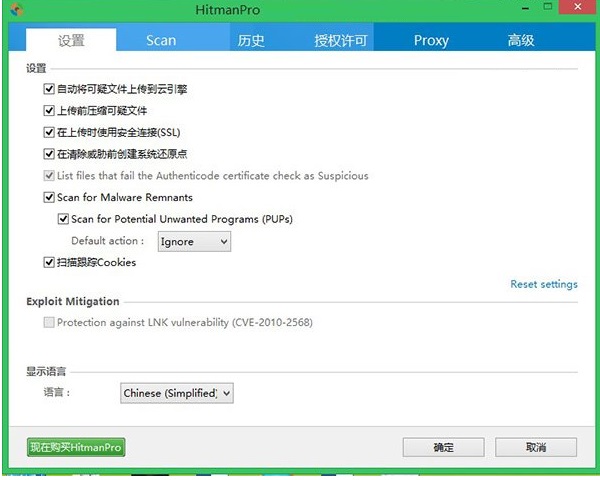This screenshot has height=480, width=600.
Task: Toggle Scan for Potential Unwanted Programs checkbox
Action: [64, 219]
